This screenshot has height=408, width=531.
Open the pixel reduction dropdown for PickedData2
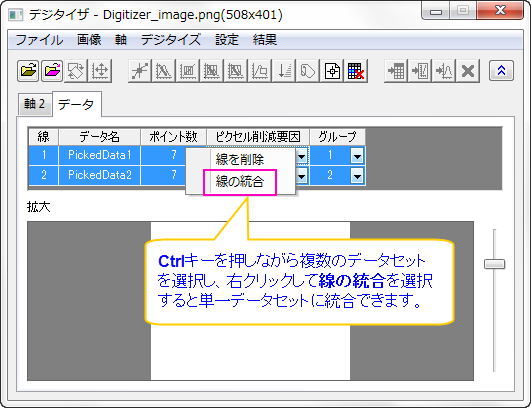coord(301,176)
